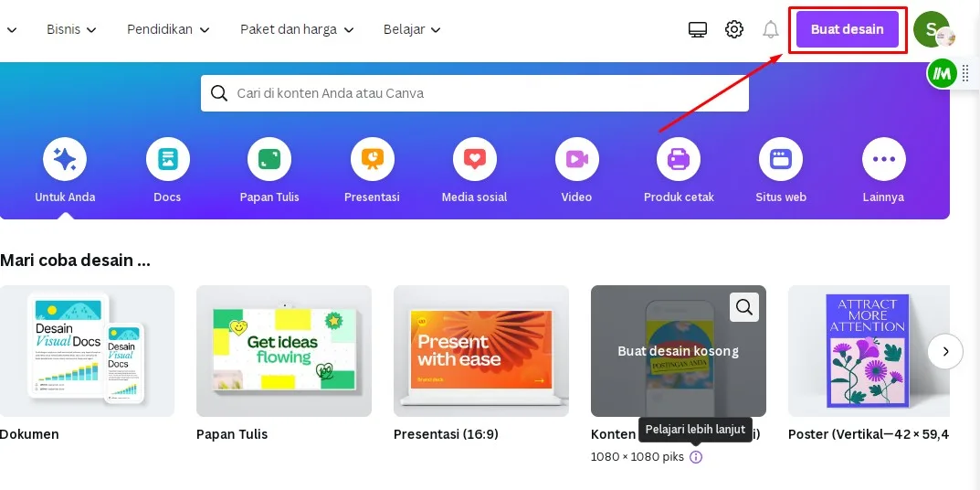Expand the Pendidikan dropdown menu
Screen dimensions: 980x490
(168, 29)
